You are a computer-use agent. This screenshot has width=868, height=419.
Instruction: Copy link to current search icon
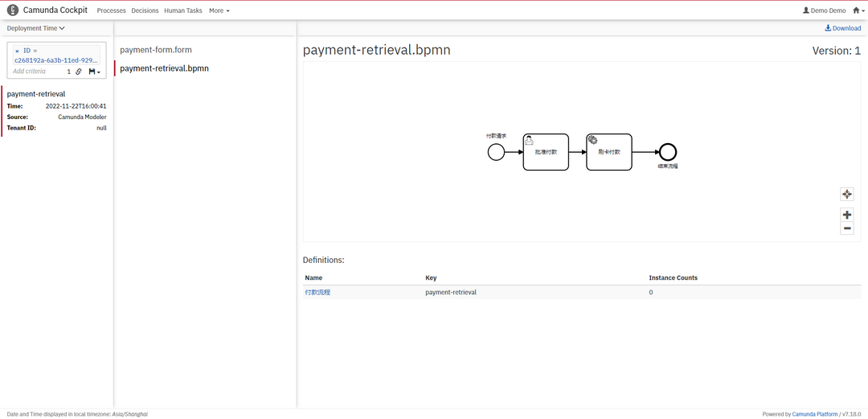coord(79,72)
